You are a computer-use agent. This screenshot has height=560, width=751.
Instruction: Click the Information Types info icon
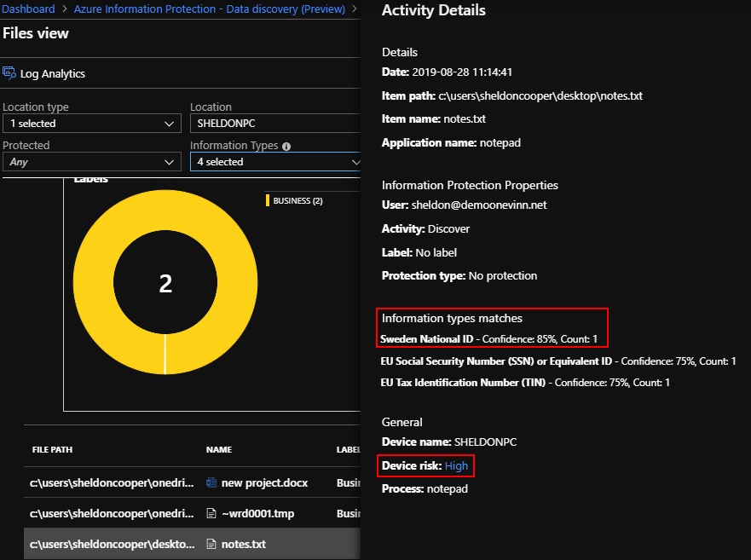tap(286, 146)
